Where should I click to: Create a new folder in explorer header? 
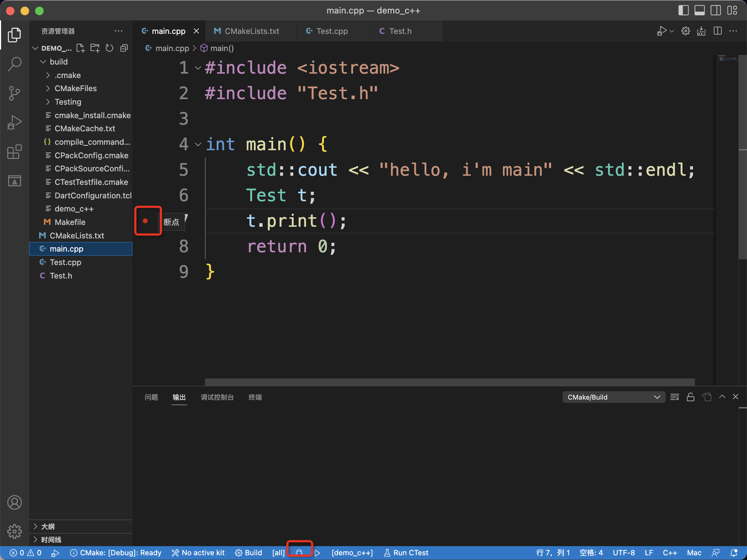[x=95, y=48]
